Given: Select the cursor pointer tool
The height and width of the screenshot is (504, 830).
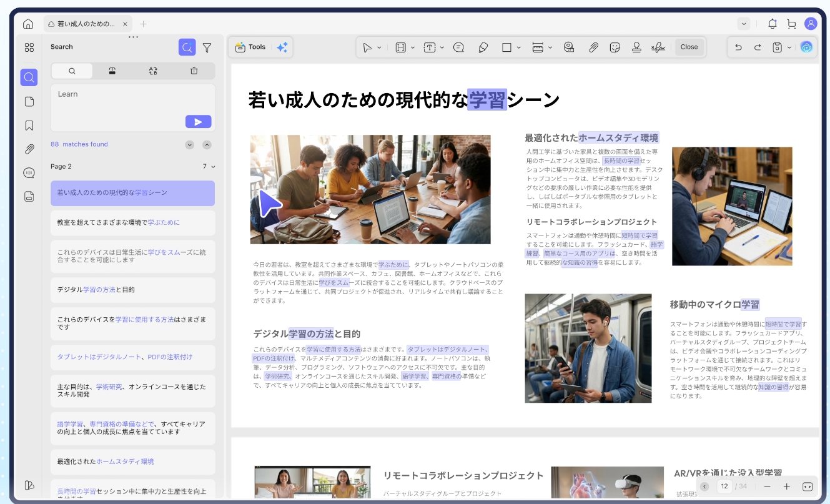Looking at the screenshot, I should [x=367, y=47].
